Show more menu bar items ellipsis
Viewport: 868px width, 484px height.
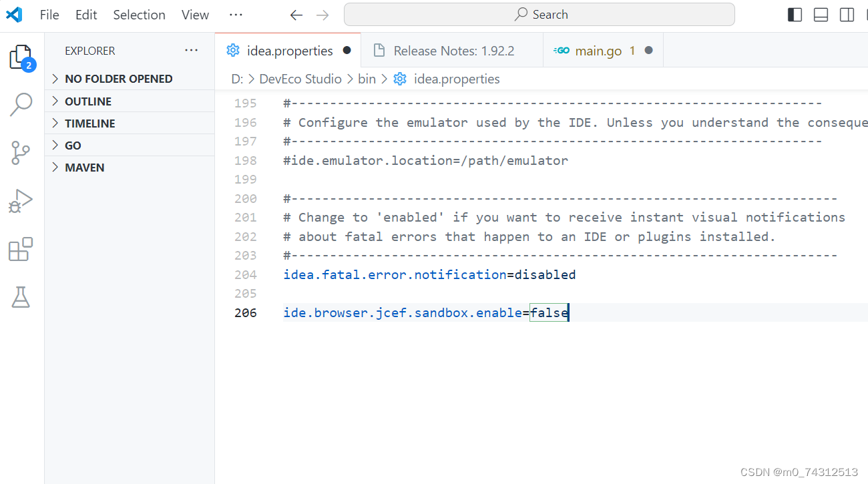[x=236, y=15]
